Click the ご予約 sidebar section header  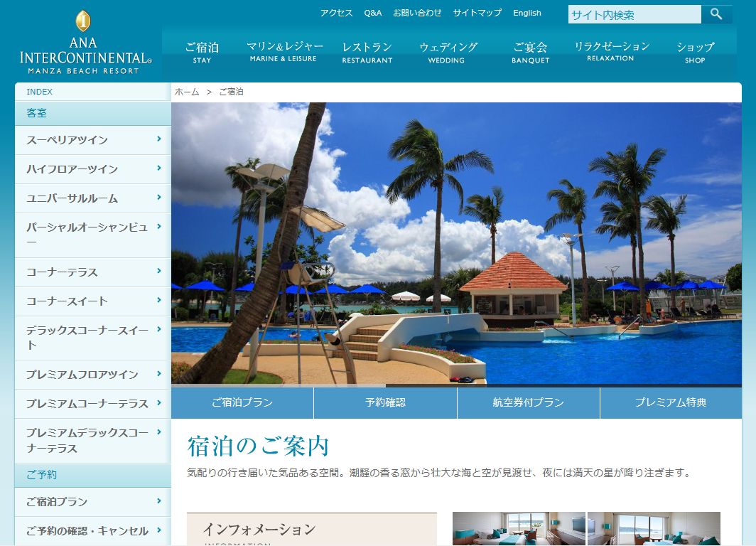[x=93, y=475]
